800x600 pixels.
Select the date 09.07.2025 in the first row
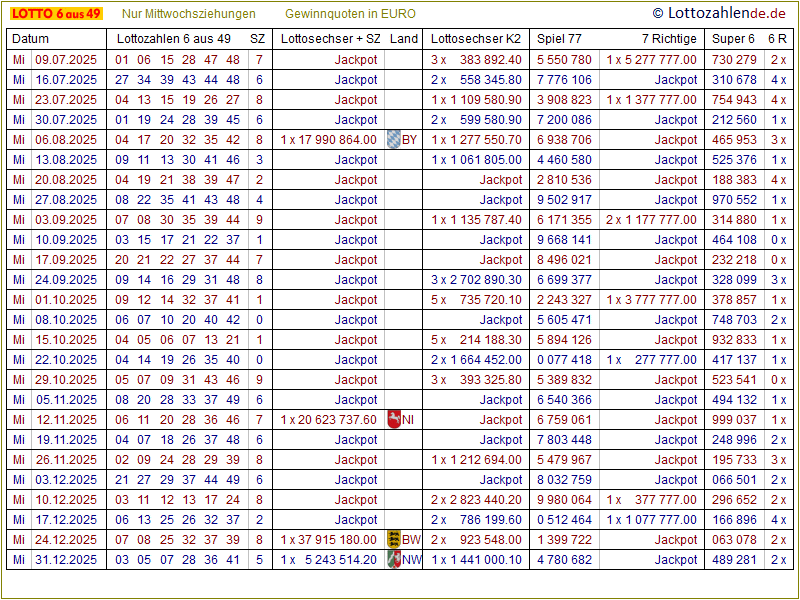coord(66,59)
